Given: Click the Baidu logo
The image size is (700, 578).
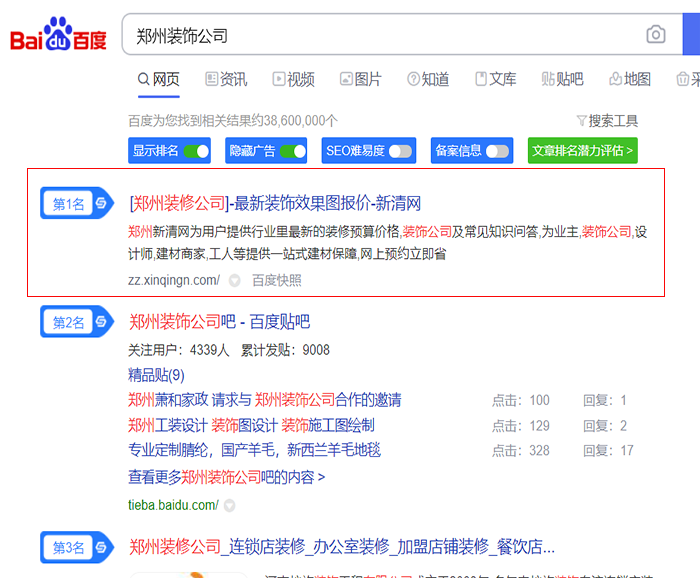Looking at the screenshot, I should (x=58, y=34).
